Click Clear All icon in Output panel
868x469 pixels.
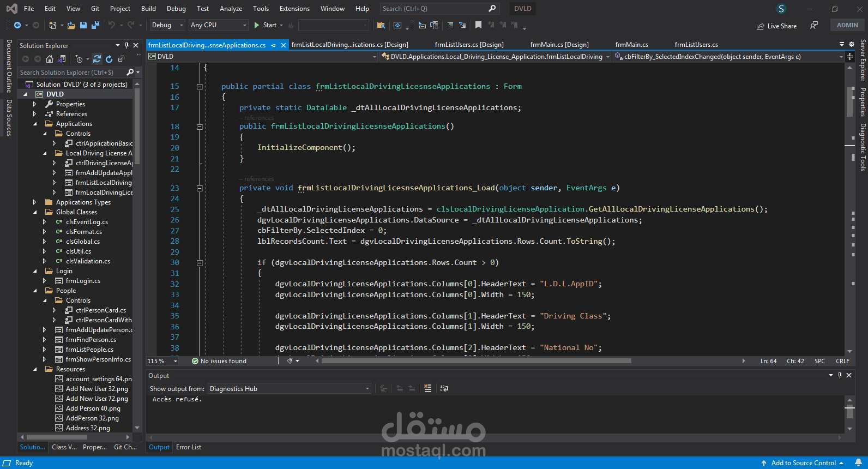[427, 388]
